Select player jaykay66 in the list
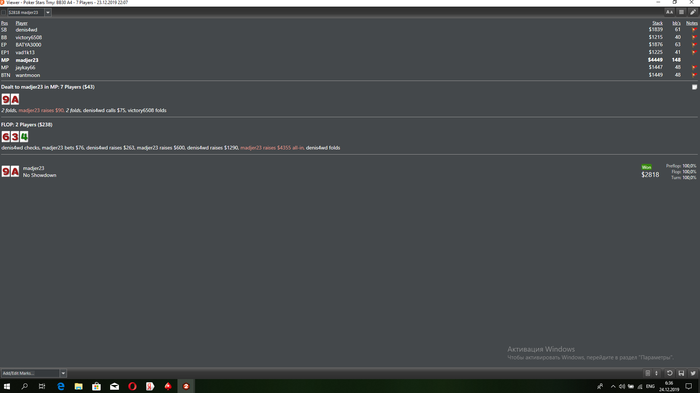700x393 pixels. click(x=25, y=68)
